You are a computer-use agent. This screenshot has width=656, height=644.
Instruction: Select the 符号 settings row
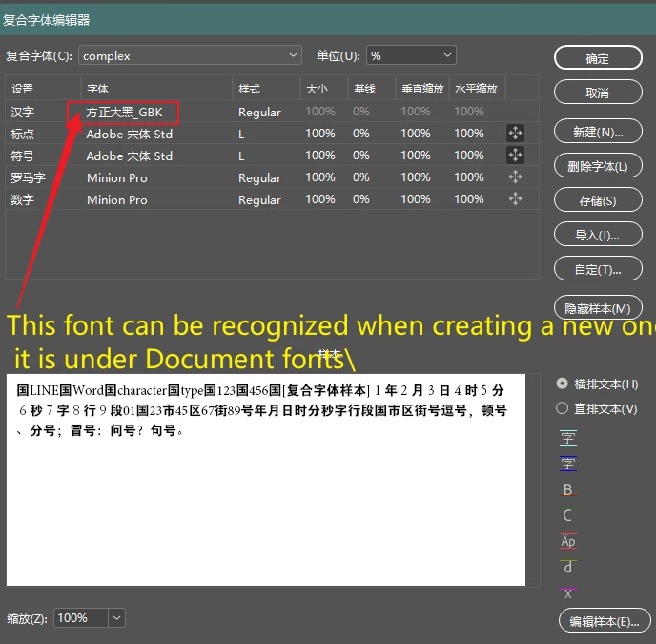(x=272, y=155)
